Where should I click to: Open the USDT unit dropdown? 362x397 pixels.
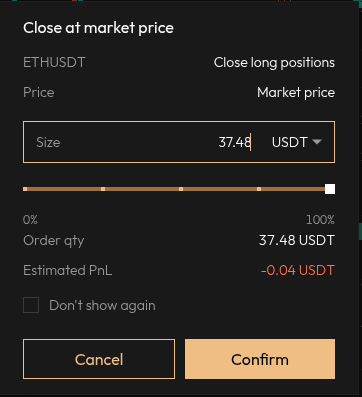point(296,142)
